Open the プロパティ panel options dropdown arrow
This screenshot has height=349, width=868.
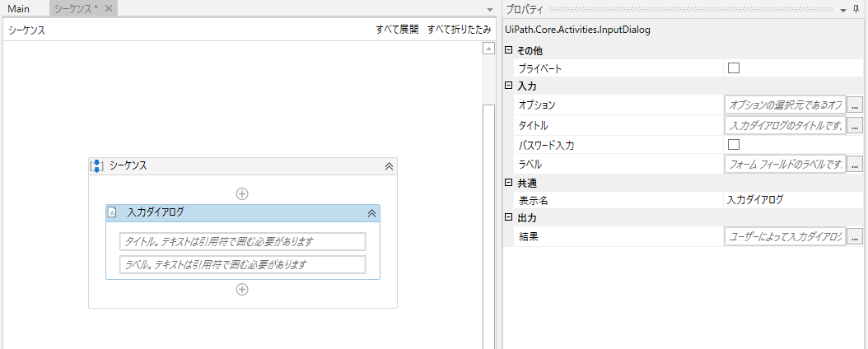click(x=843, y=10)
